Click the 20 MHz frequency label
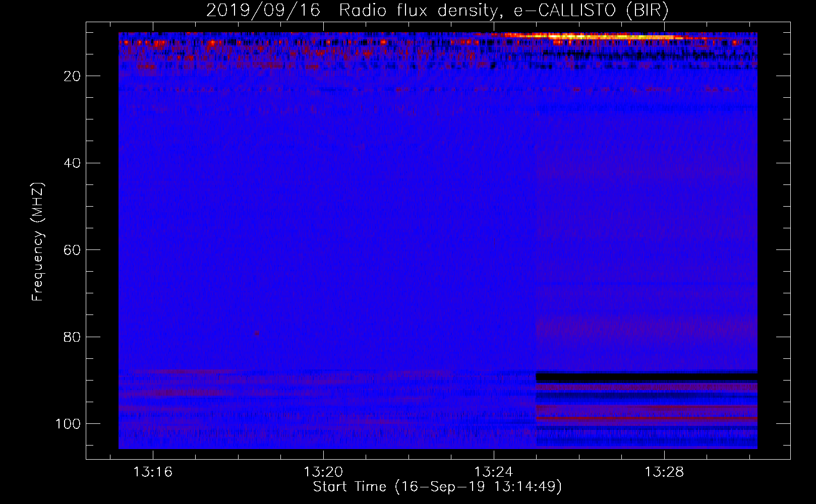Viewport: 816px width, 504px height. (x=72, y=76)
